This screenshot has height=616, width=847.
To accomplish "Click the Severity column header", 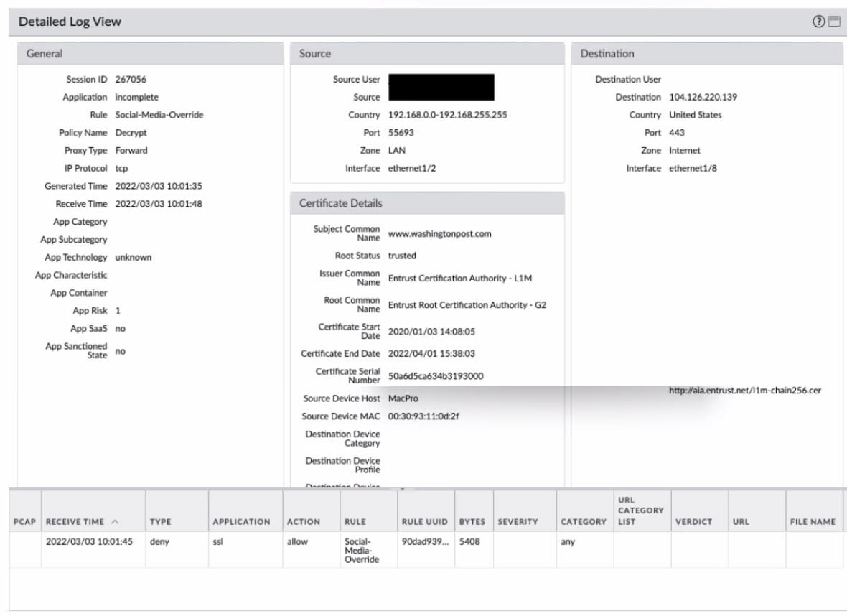I will click(518, 521).
